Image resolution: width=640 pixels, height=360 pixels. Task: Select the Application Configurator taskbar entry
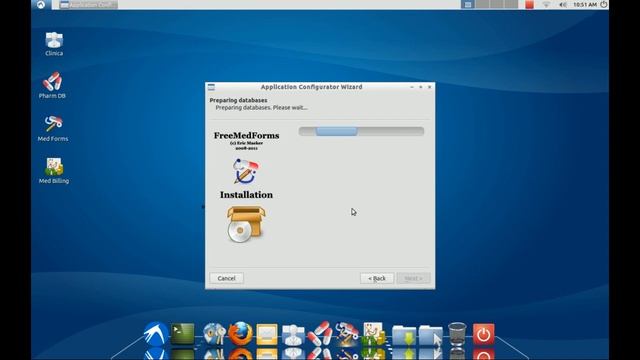pos(88,5)
